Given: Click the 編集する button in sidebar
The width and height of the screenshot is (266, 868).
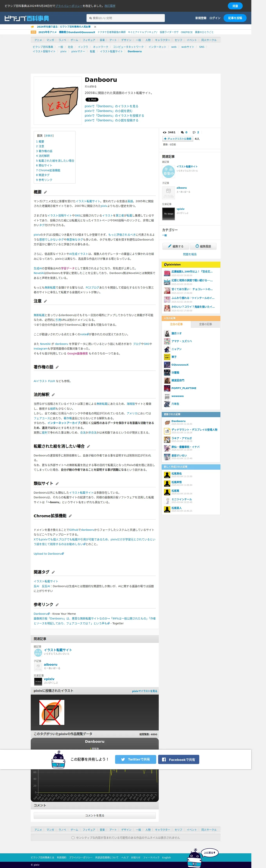Looking at the screenshot, I should 176,247.
